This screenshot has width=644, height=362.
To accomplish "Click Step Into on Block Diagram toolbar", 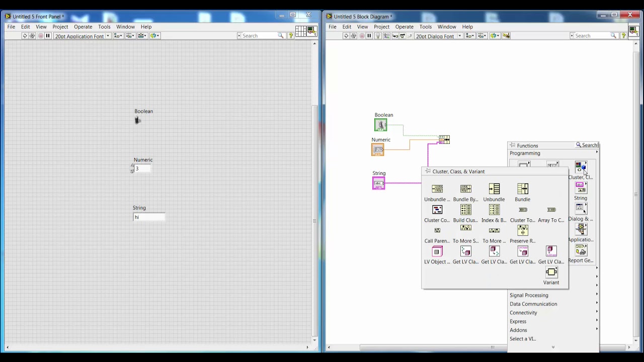I will (x=394, y=36).
